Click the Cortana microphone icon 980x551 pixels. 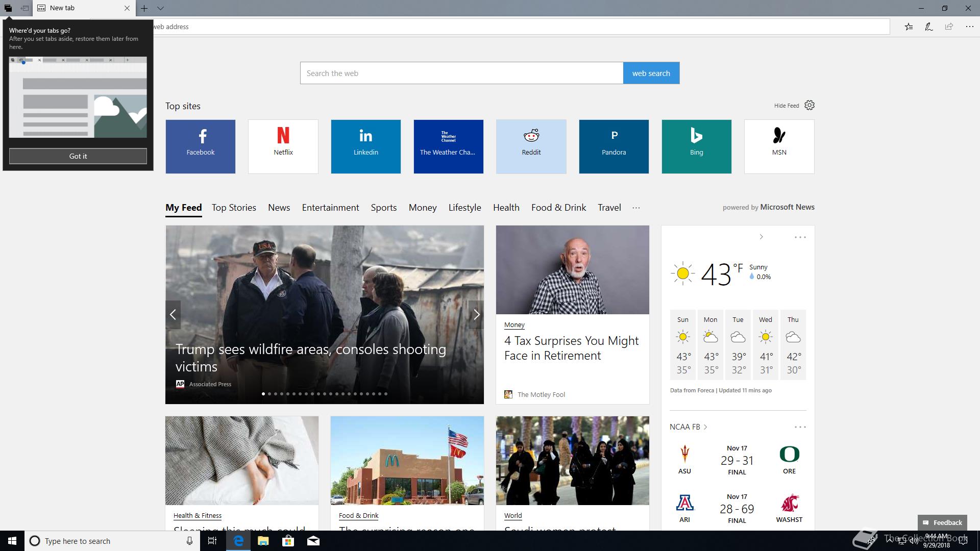189,541
